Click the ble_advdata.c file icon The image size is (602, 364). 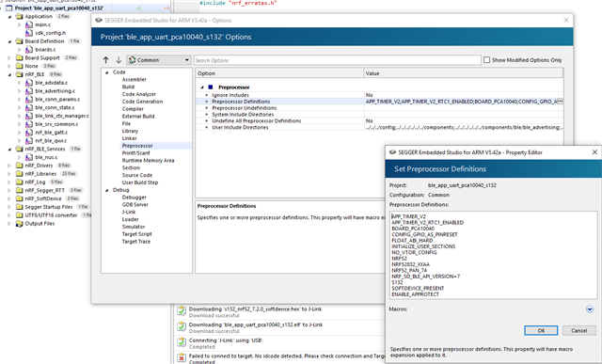[29, 83]
